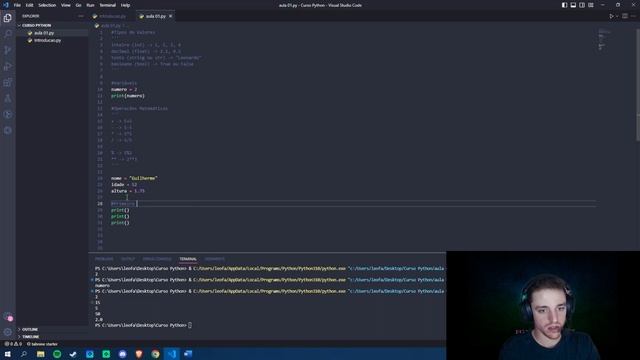640x360 pixels.
Task: Split the editor to the right
Action: click(x=625, y=16)
